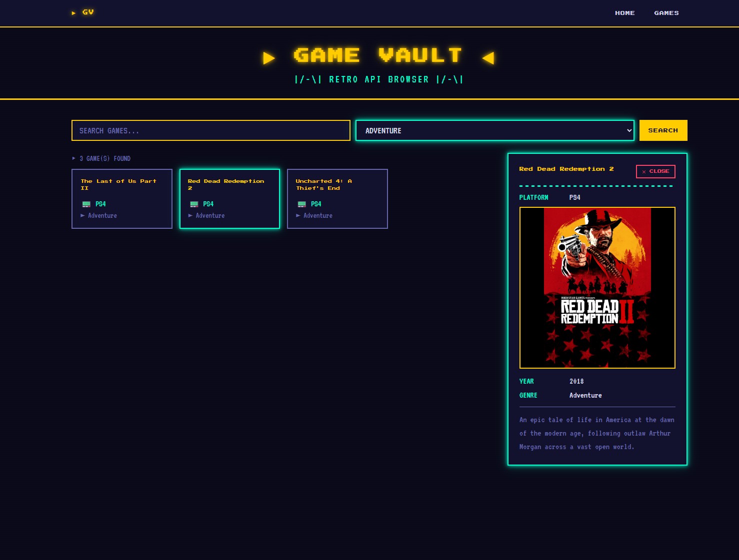The image size is (739, 560).
Task: Click the RETRO API BROWSER subtitle
Action: (x=378, y=79)
